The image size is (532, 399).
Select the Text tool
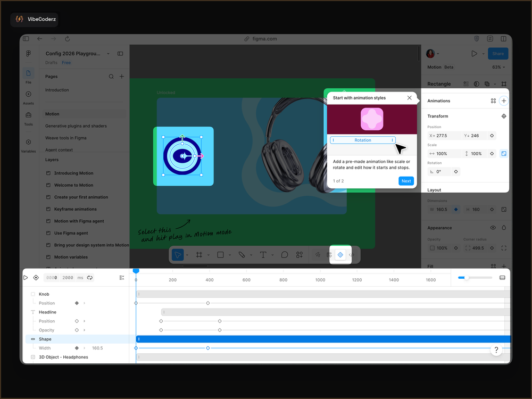coord(263,255)
